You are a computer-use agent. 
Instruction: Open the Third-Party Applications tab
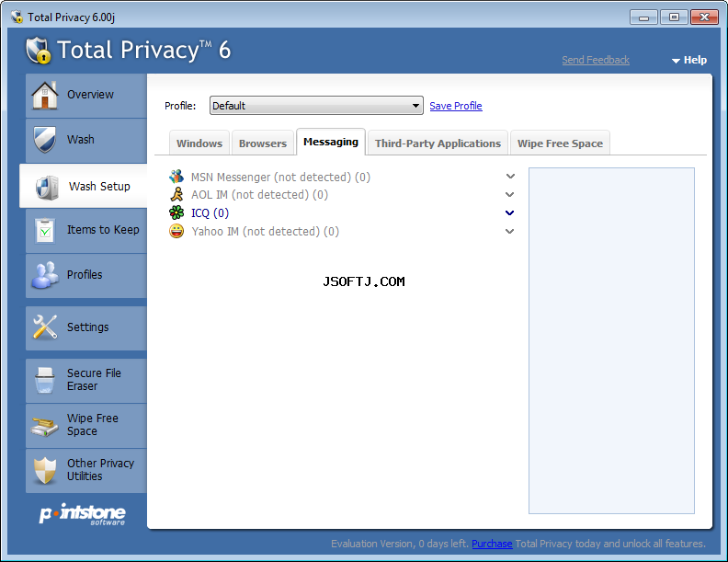coord(438,143)
